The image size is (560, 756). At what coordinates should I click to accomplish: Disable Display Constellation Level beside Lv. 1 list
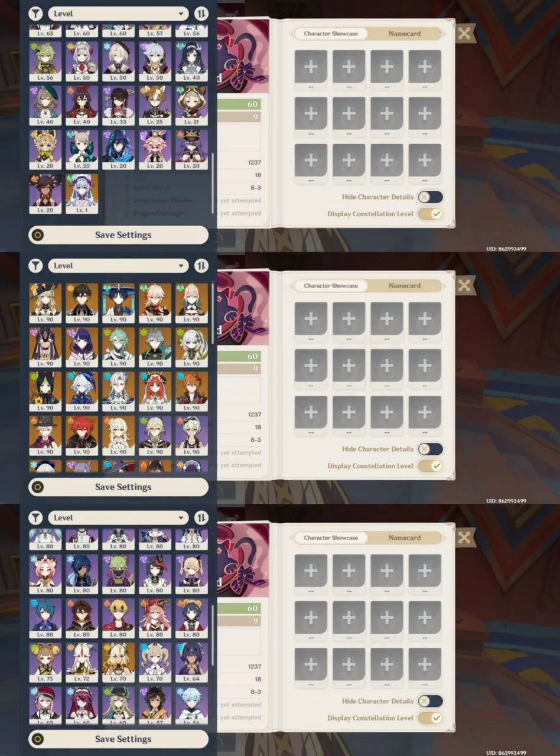[x=430, y=214]
